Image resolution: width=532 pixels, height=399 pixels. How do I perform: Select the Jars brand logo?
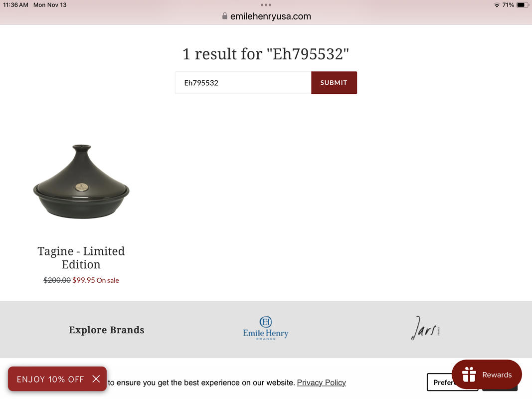425,328
